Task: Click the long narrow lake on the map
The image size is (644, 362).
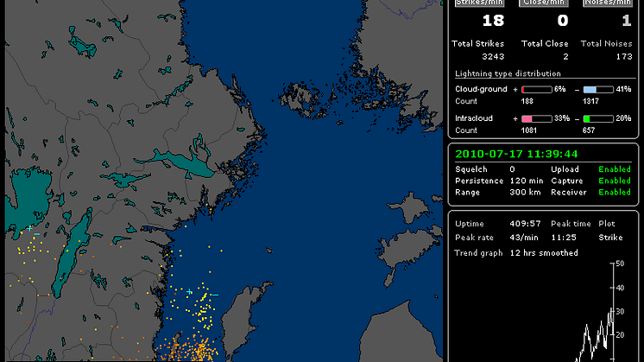Action: tap(72, 251)
